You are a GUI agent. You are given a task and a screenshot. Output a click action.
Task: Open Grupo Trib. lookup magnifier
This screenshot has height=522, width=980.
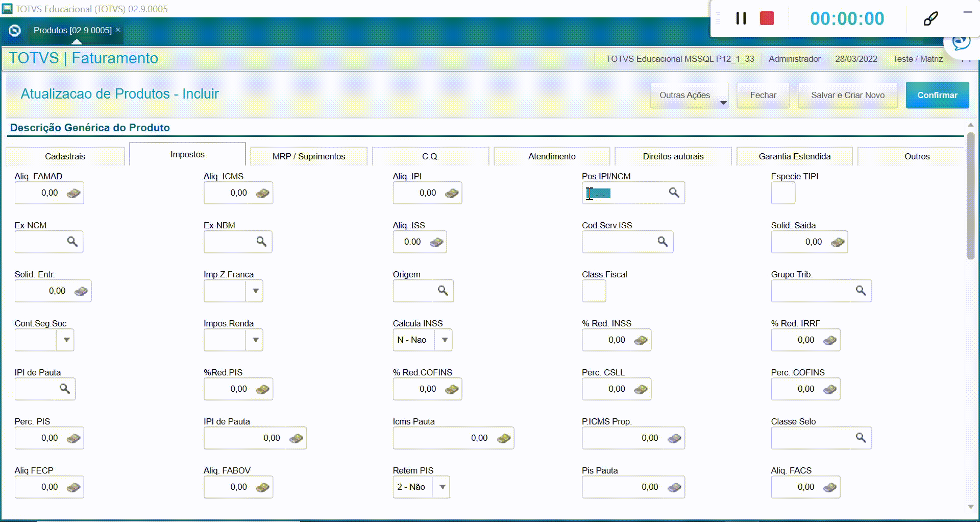pyautogui.click(x=861, y=291)
